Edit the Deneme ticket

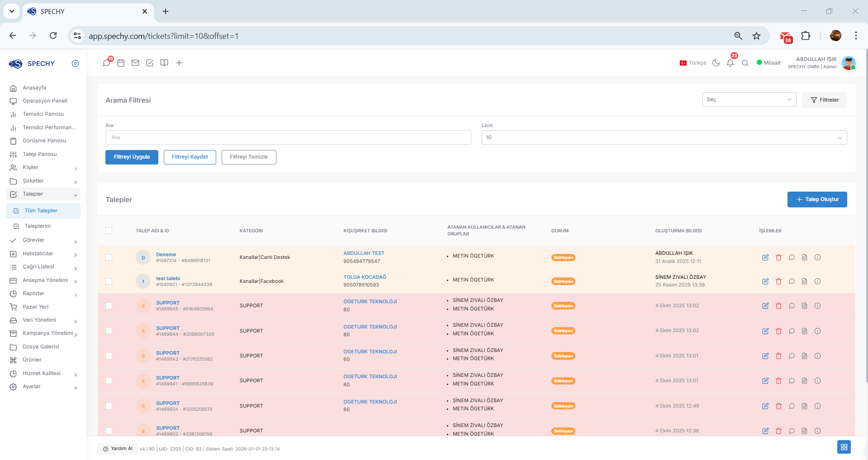tap(765, 258)
